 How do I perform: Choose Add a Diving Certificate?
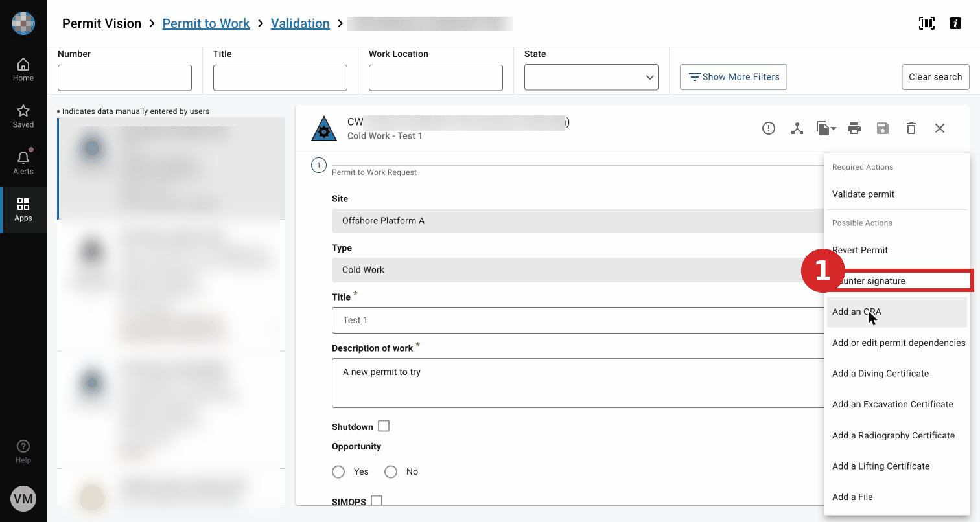[897, 374]
